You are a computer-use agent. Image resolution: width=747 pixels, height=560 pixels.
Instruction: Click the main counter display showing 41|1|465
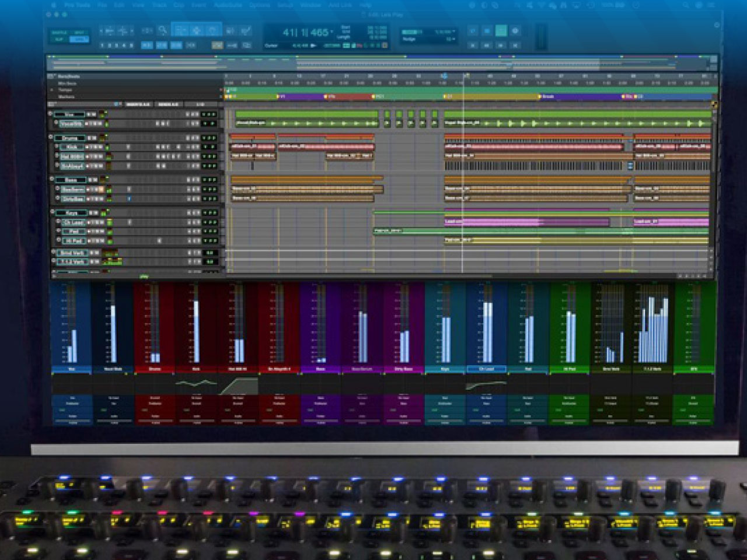click(x=305, y=32)
